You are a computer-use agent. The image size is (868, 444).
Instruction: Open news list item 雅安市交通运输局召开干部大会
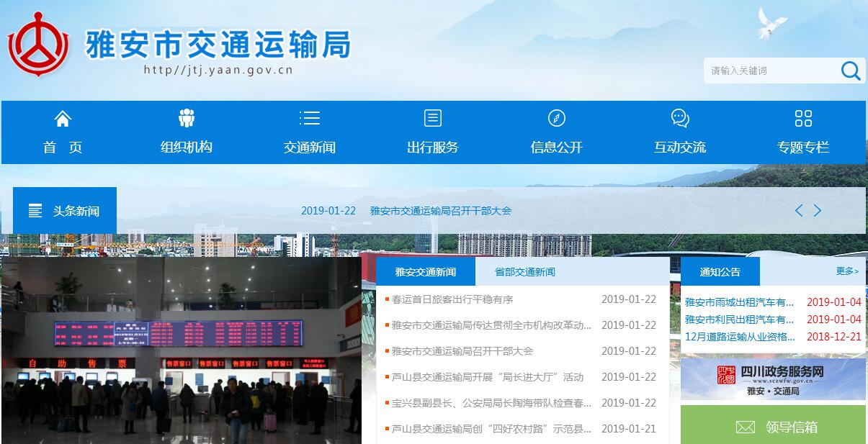pyautogui.click(x=462, y=351)
